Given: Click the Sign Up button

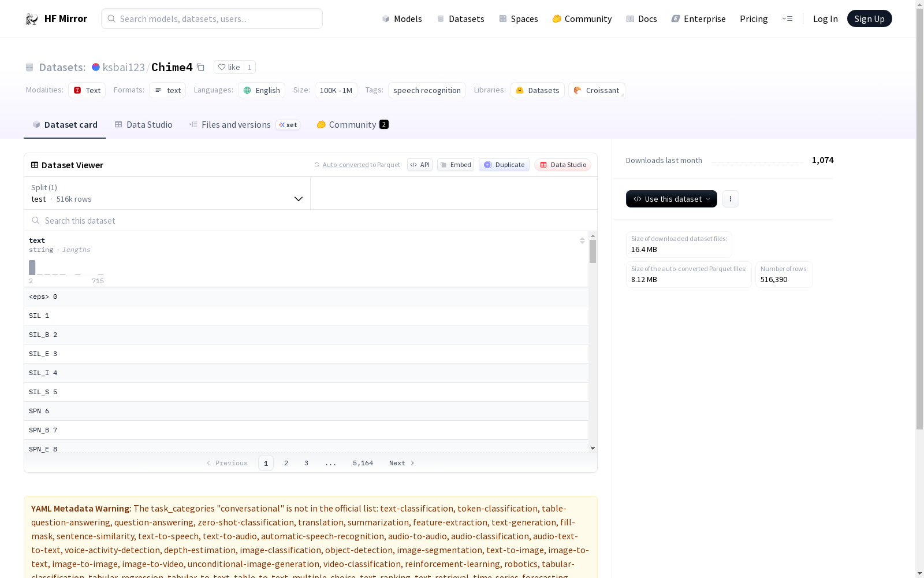Looking at the screenshot, I should coord(870,18).
